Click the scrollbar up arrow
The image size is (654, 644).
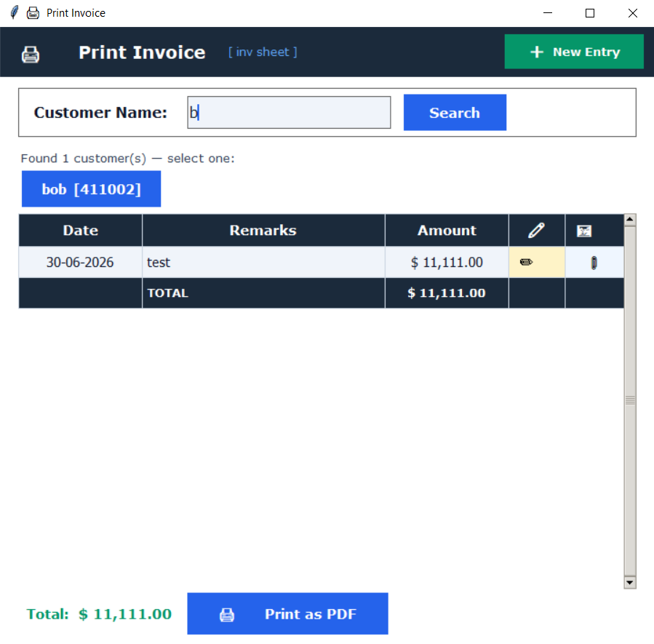click(x=630, y=219)
